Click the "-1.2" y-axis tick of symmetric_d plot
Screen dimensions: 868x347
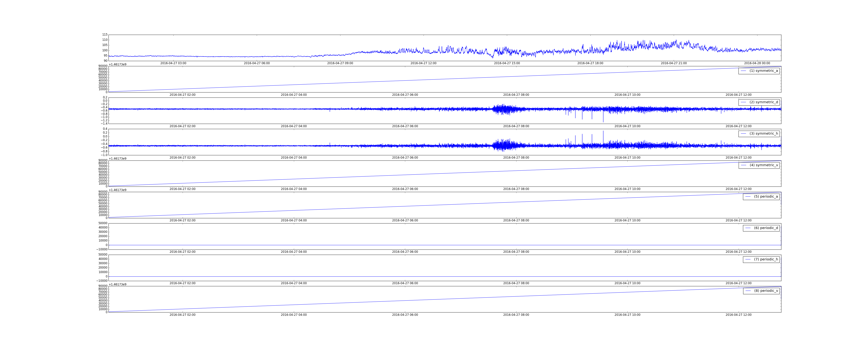click(x=104, y=120)
